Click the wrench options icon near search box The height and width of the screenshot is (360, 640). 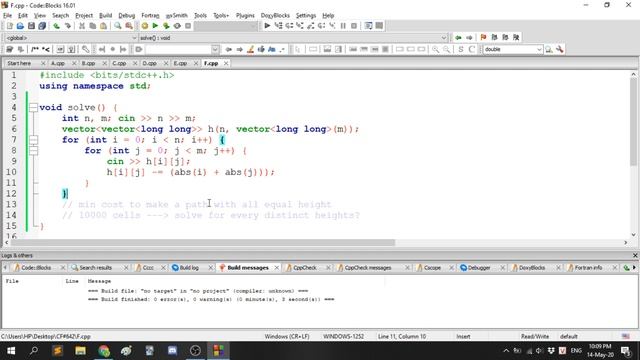click(560, 49)
